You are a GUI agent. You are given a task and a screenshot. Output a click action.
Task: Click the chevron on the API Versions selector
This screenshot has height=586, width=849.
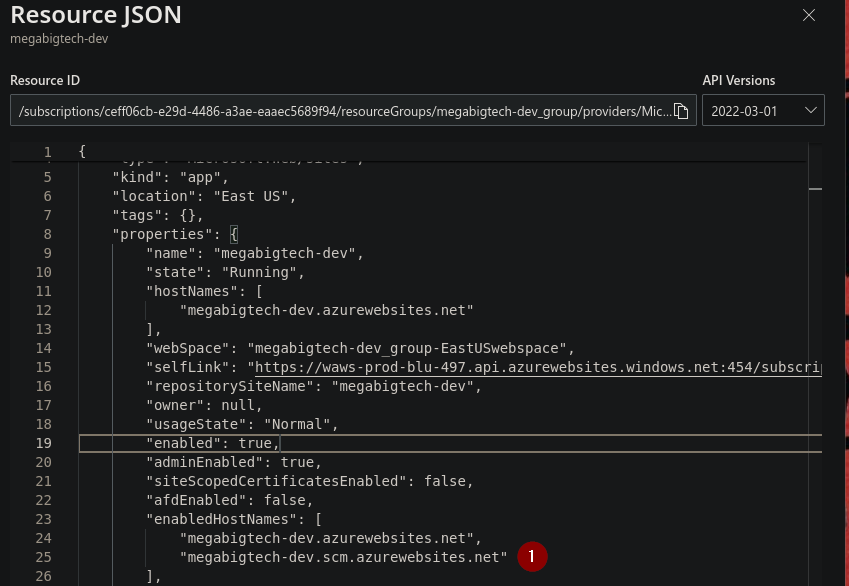pyautogui.click(x=811, y=110)
